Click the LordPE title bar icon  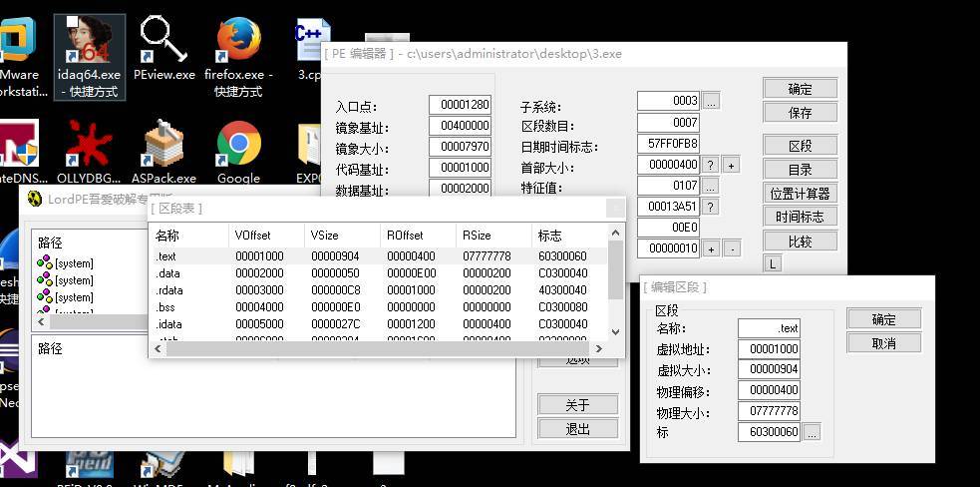point(35,199)
